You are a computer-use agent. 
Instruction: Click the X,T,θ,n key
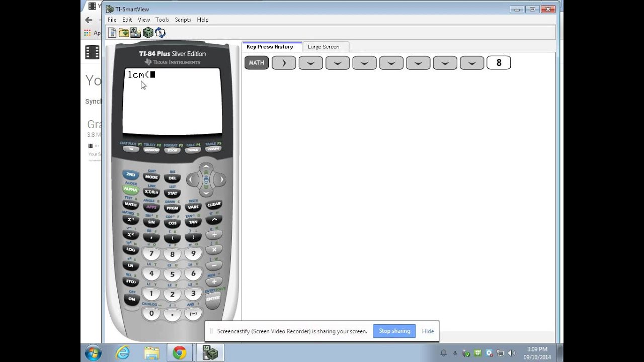151,192
